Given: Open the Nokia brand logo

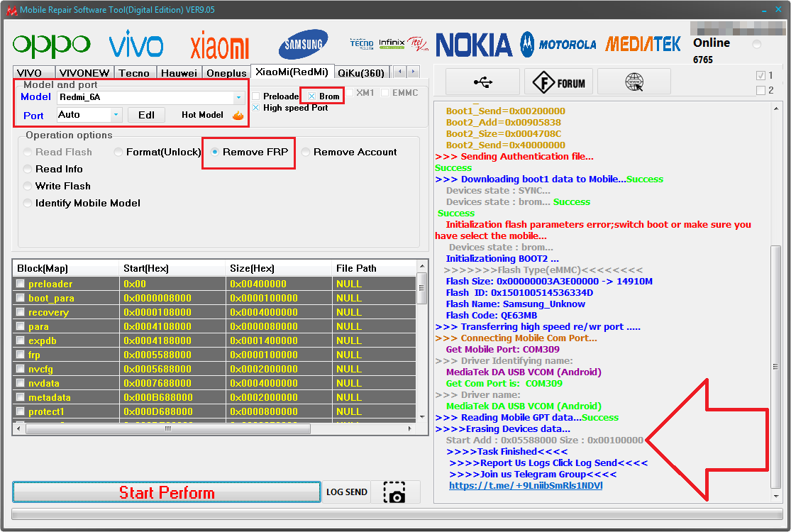Looking at the screenshot, I should coord(474,45).
